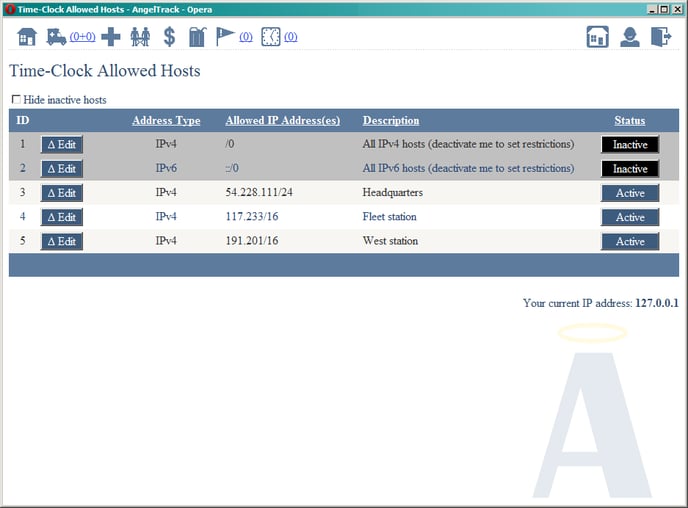The width and height of the screenshot is (688, 508).
Task: Click the flag icon
Action: pyautogui.click(x=225, y=37)
